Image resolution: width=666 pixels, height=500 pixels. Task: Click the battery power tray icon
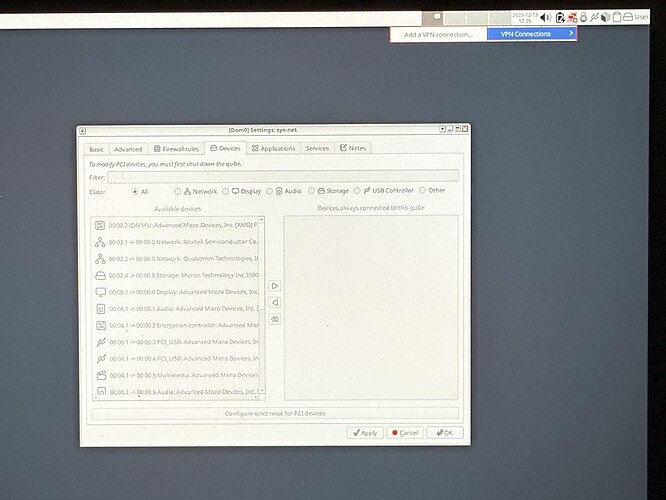pos(560,17)
